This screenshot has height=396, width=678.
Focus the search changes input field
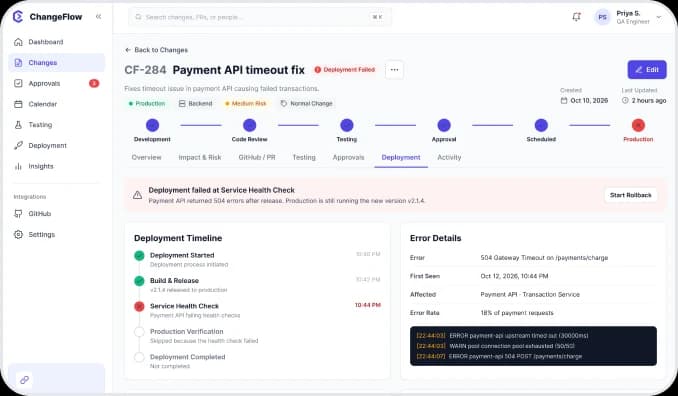[260, 17]
